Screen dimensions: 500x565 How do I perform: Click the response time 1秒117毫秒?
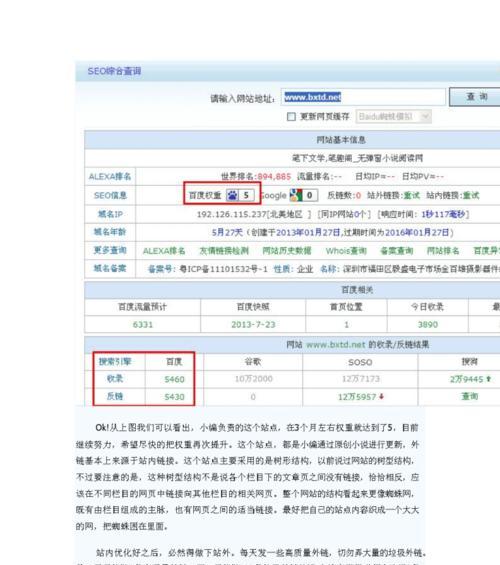click(444, 214)
